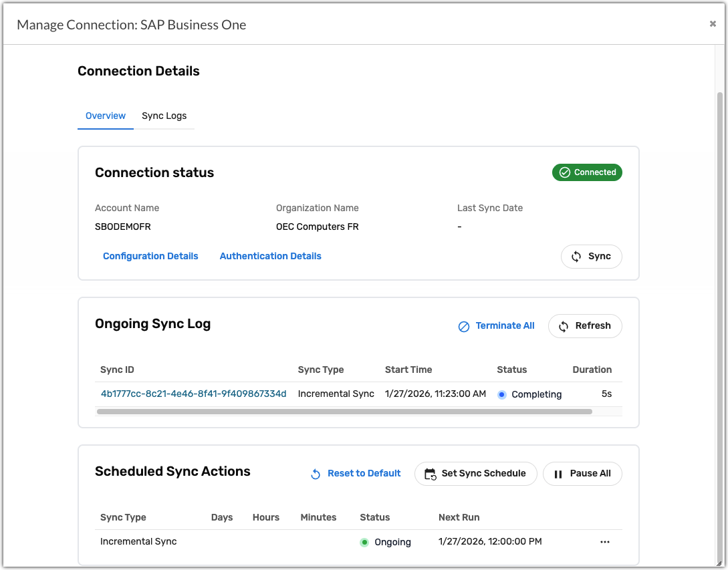Click the Reset to Default arrow icon

pyautogui.click(x=316, y=474)
